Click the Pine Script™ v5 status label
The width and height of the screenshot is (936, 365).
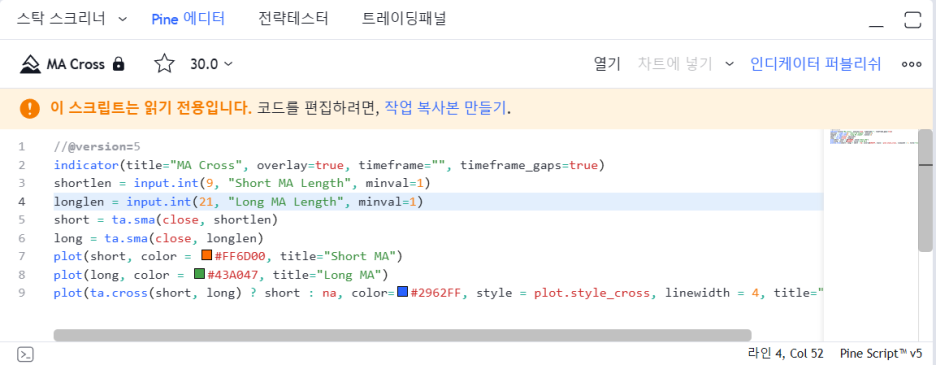[880, 354]
